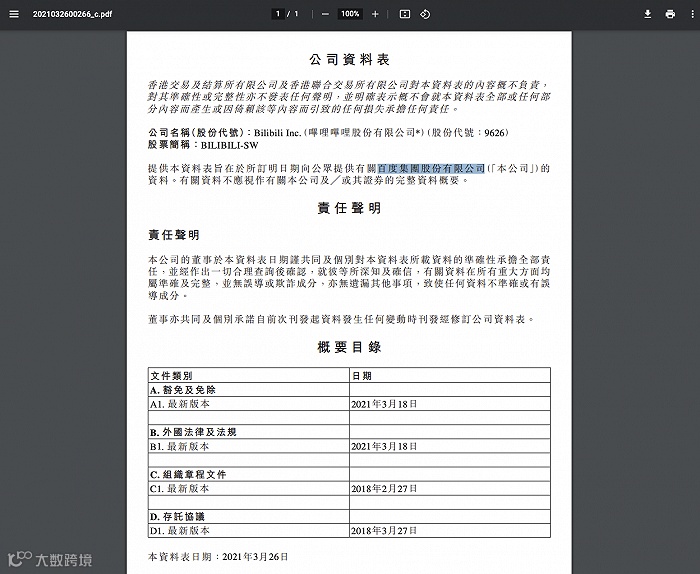
Task: Click the stock short name BILIBILI-SW
Action: (229, 145)
